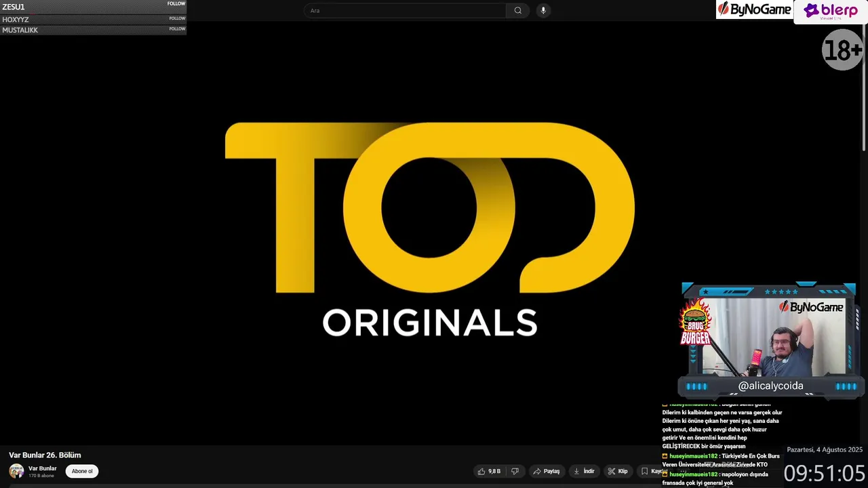Click MUSTALIKK username in overlay

coord(20,30)
